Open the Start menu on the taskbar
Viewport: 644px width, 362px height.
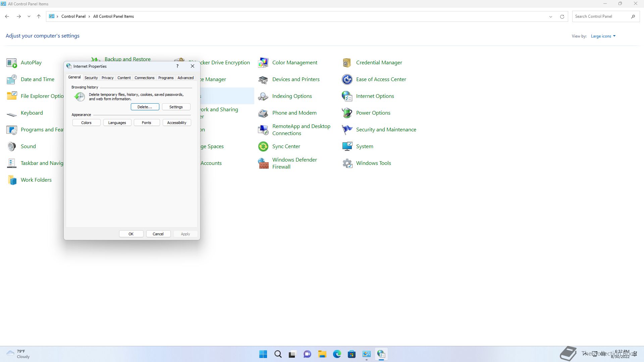click(263, 354)
